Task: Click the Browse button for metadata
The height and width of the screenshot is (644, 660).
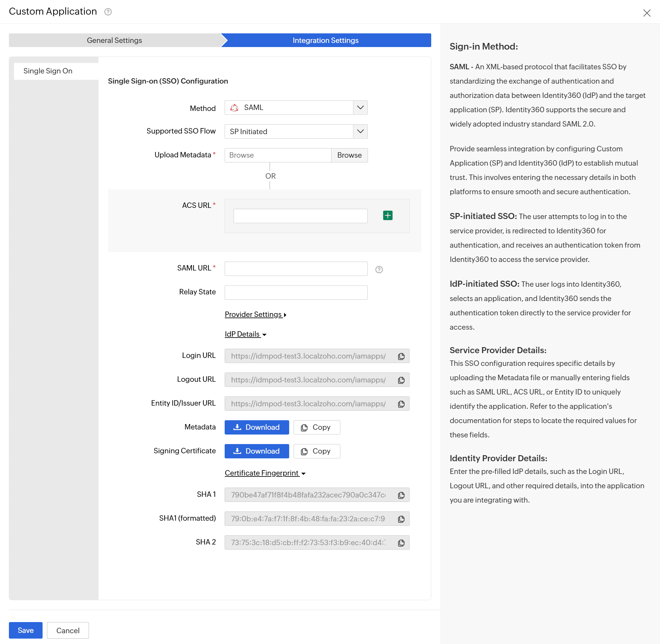Action: tap(349, 155)
